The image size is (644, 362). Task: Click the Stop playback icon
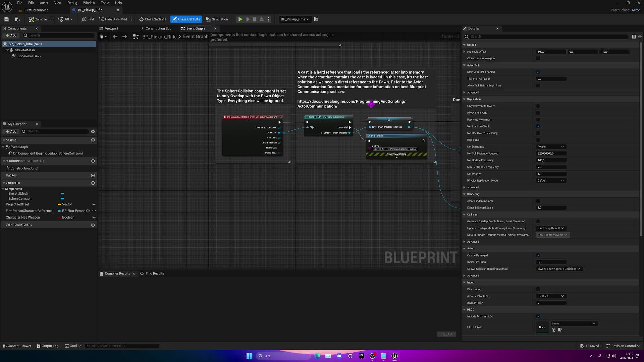[x=255, y=19]
